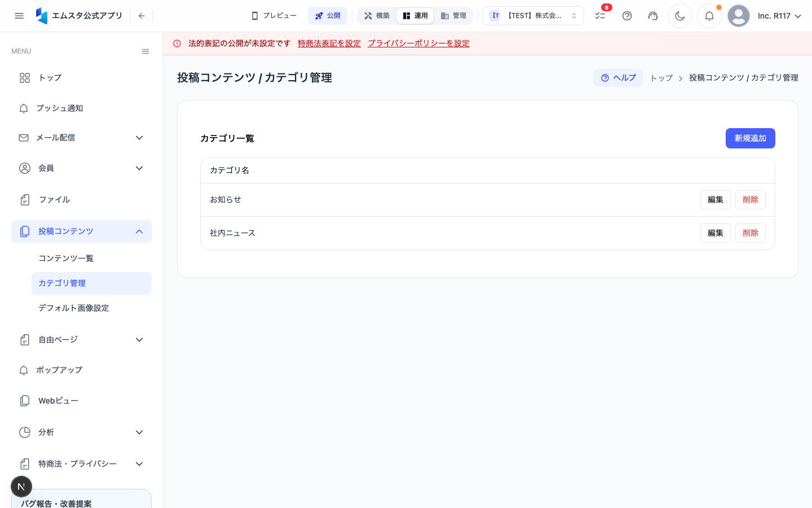Open the help question mark icon in the top bar

point(627,16)
